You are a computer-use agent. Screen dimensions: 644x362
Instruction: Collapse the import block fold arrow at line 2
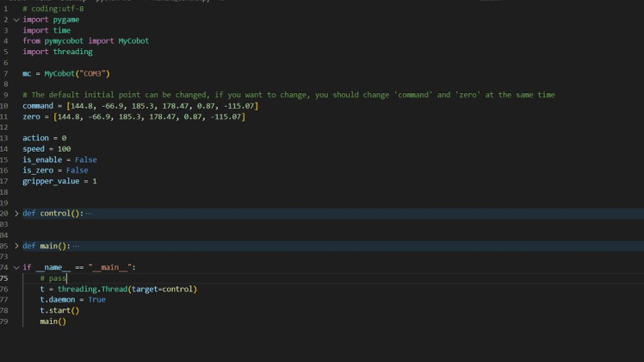point(16,20)
